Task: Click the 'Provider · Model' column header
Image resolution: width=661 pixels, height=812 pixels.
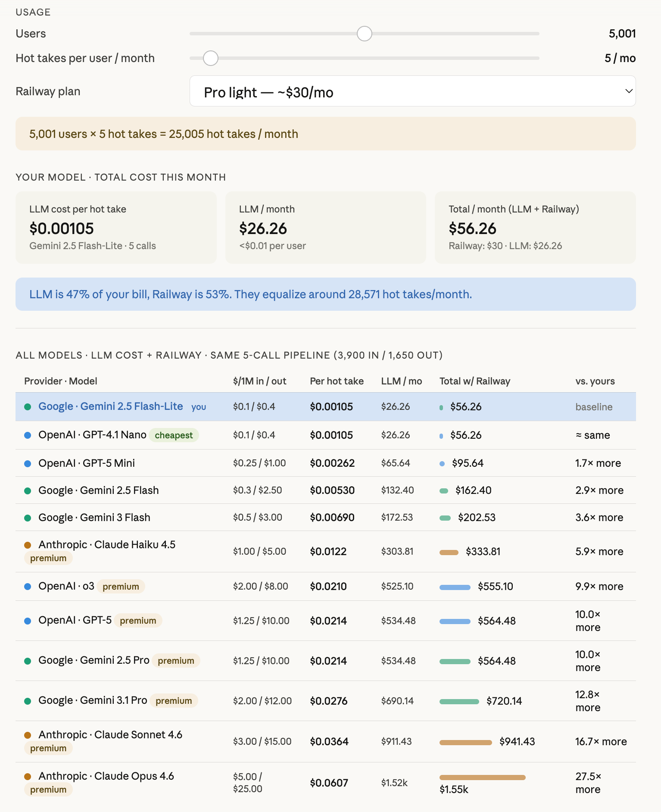Action: point(61,381)
